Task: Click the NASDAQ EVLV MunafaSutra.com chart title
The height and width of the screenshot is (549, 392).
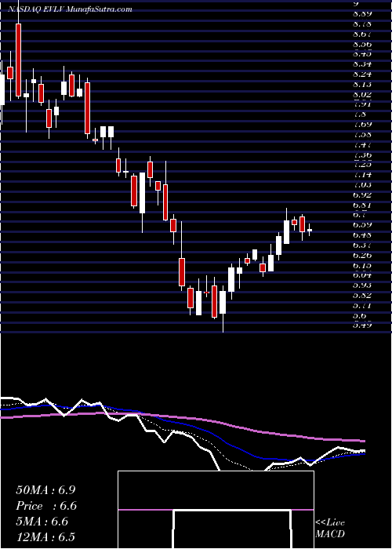Action: click(x=70, y=9)
